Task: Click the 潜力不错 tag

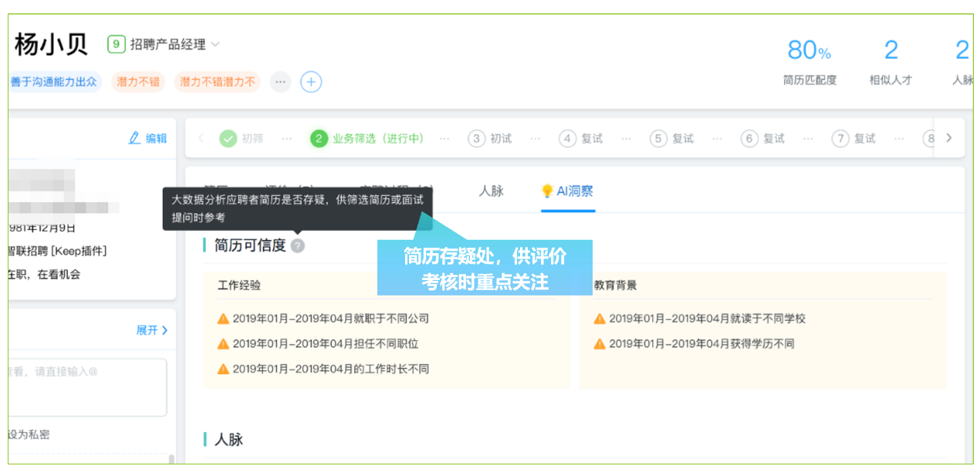Action: click(x=138, y=82)
